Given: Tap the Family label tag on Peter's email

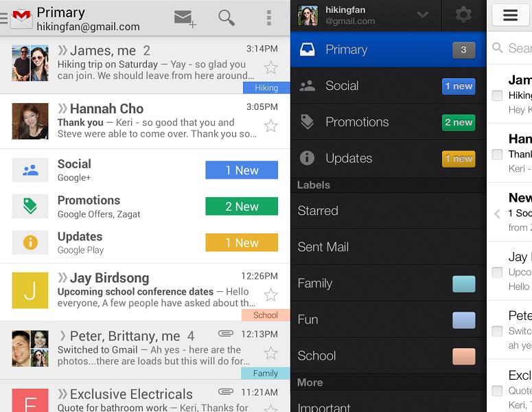Looking at the screenshot, I should pos(266,374).
